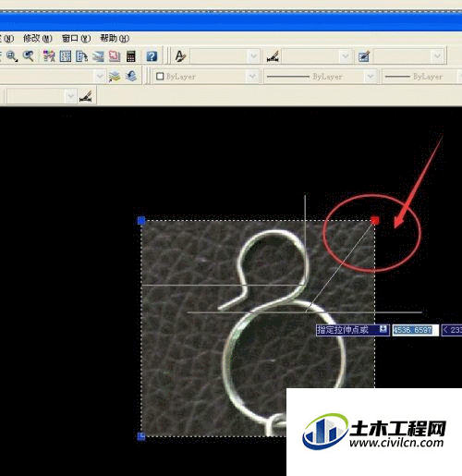Viewport: 462px width, 476px height.
Task: Open the Properties palette icon
Action: 49,56
